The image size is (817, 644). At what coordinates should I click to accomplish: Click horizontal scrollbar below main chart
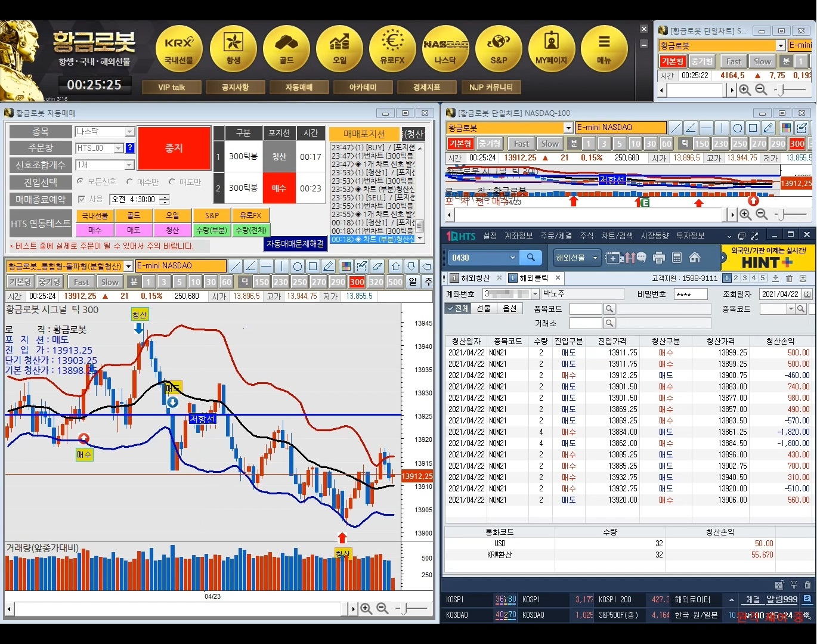(181, 609)
